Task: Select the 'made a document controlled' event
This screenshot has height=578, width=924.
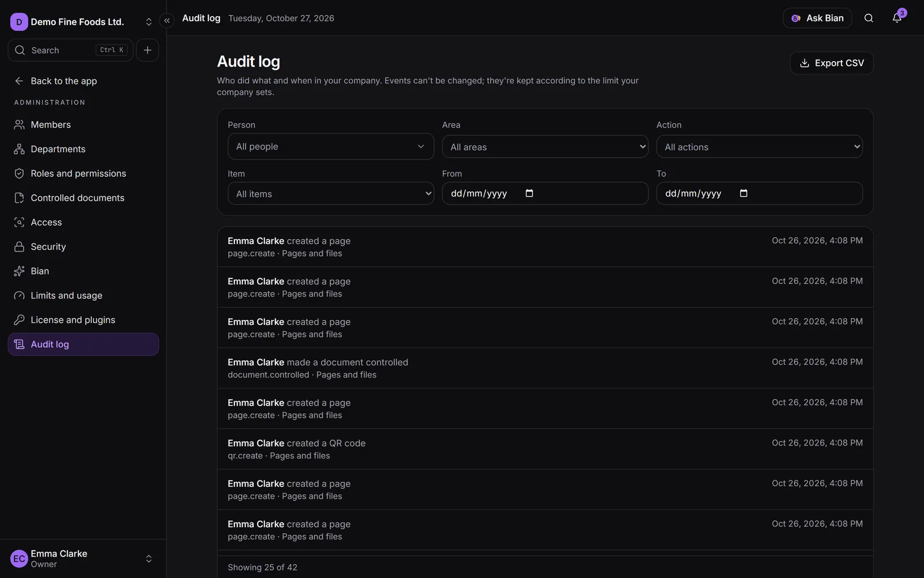Action: coord(545,368)
